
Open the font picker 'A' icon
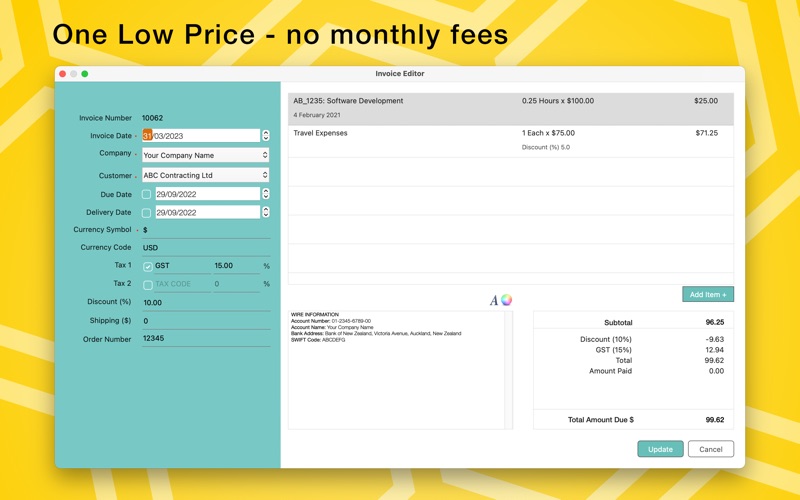(x=493, y=301)
